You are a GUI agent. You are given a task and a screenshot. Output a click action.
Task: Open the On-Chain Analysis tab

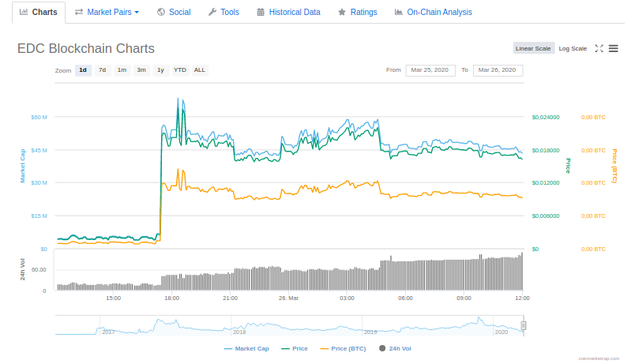pyautogui.click(x=434, y=12)
